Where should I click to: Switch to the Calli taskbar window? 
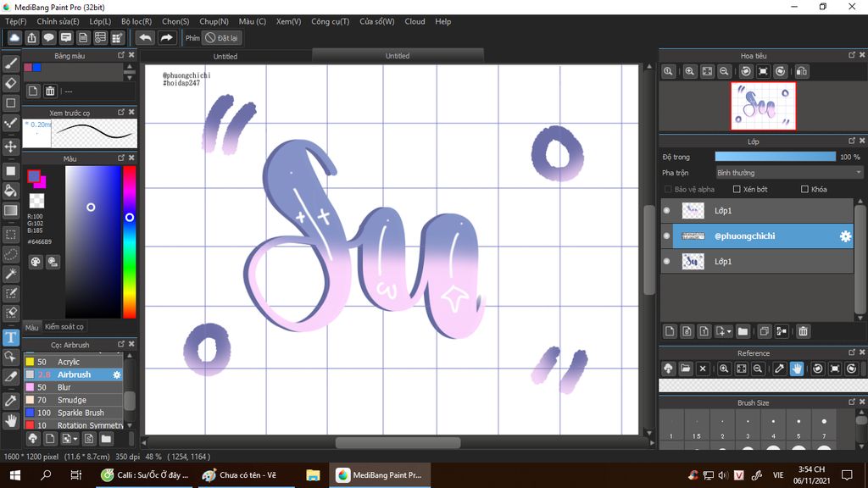(145, 475)
